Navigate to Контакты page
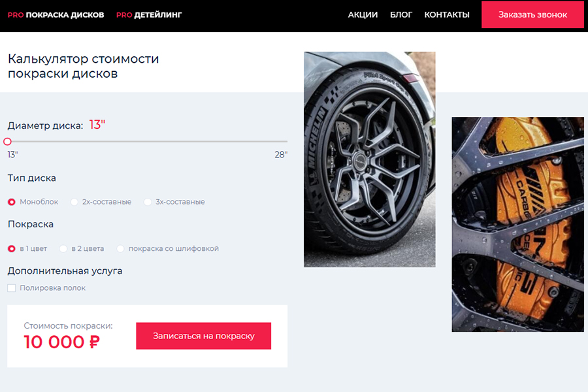 click(447, 14)
